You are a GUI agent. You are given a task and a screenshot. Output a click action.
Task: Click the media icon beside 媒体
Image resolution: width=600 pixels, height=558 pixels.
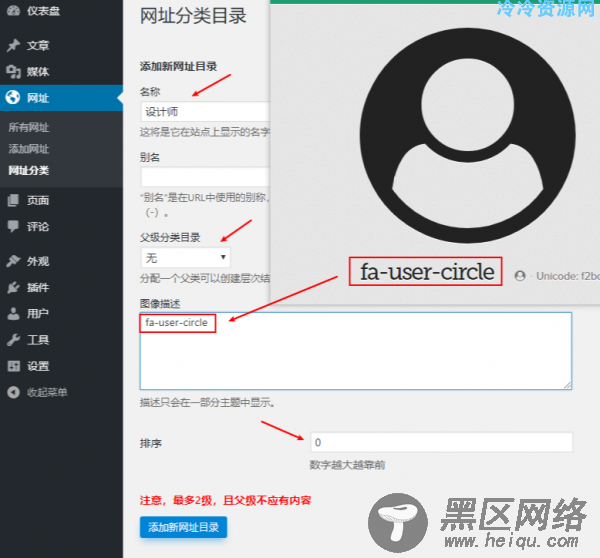coord(13,72)
